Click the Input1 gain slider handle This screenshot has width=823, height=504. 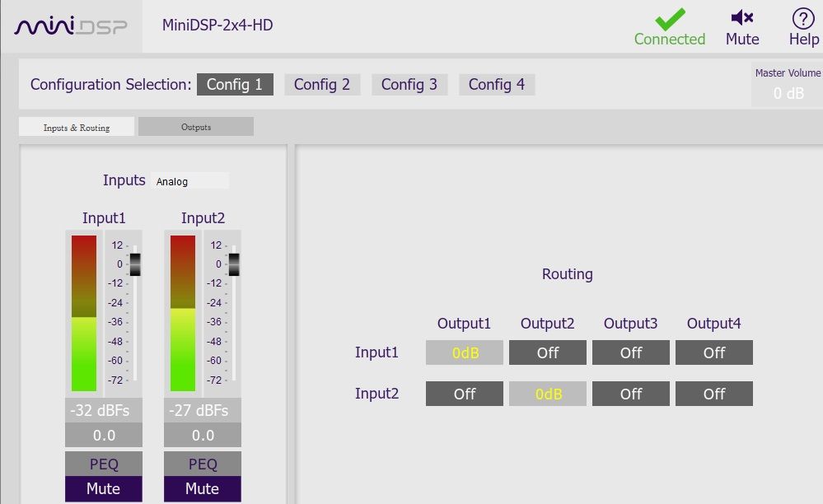[135, 264]
